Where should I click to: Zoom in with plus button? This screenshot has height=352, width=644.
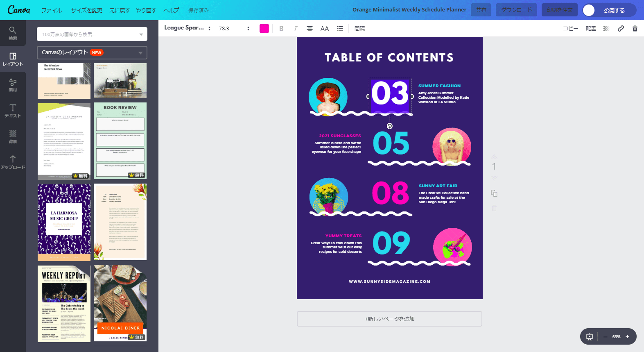click(x=627, y=337)
